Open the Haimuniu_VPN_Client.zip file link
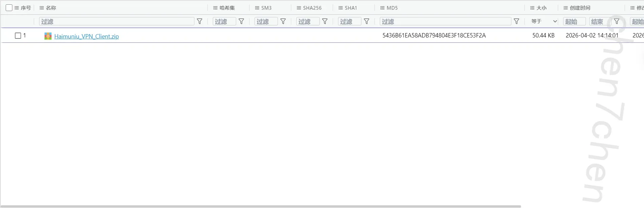The image size is (644, 208). [x=87, y=36]
